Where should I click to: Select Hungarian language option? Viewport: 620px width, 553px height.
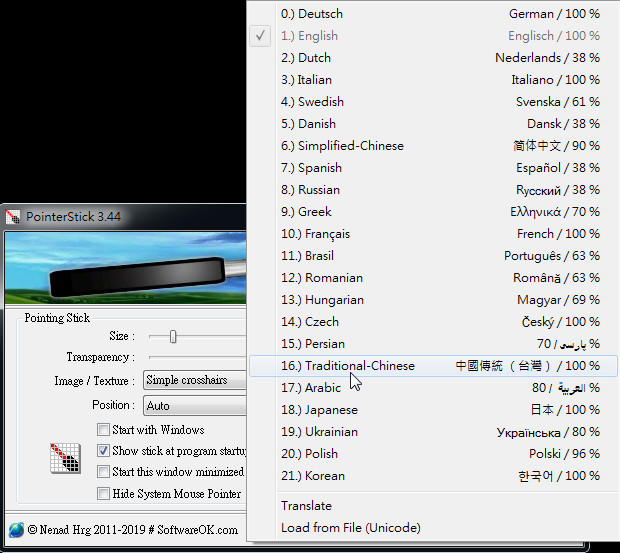(433, 300)
